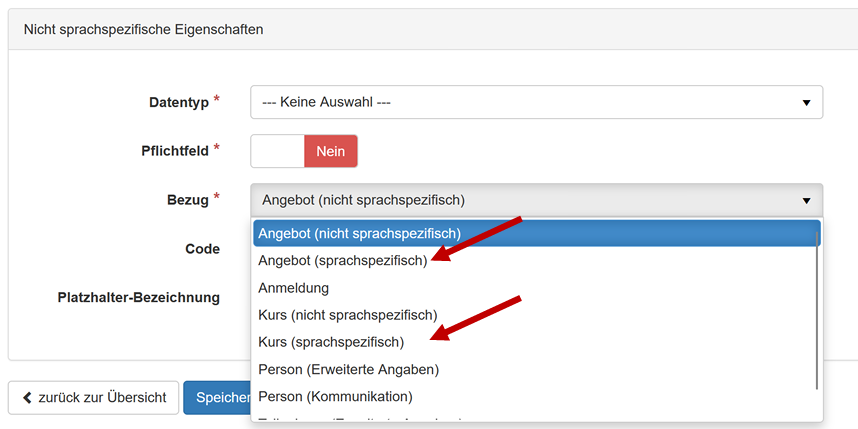
Task: Click the back chevron before 'zurück zur Übersicht'
Action: click(x=27, y=398)
